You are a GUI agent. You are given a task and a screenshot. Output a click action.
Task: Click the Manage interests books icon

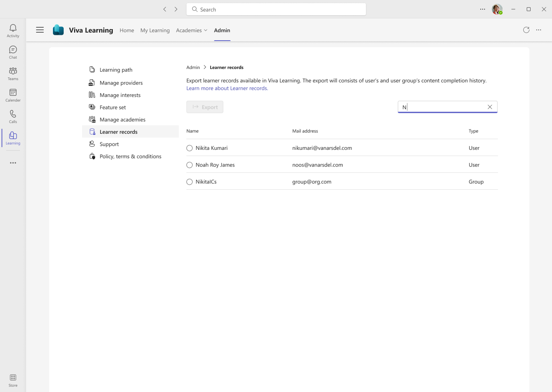(x=92, y=95)
